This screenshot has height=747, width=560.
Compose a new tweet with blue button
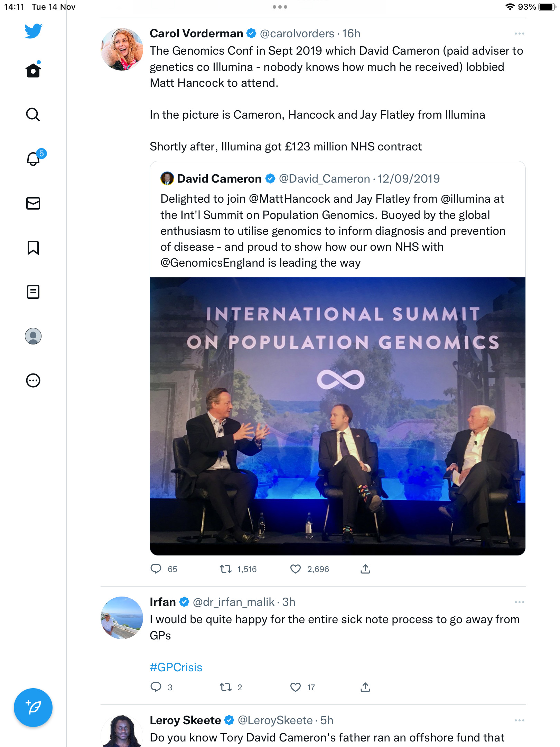[x=33, y=708]
